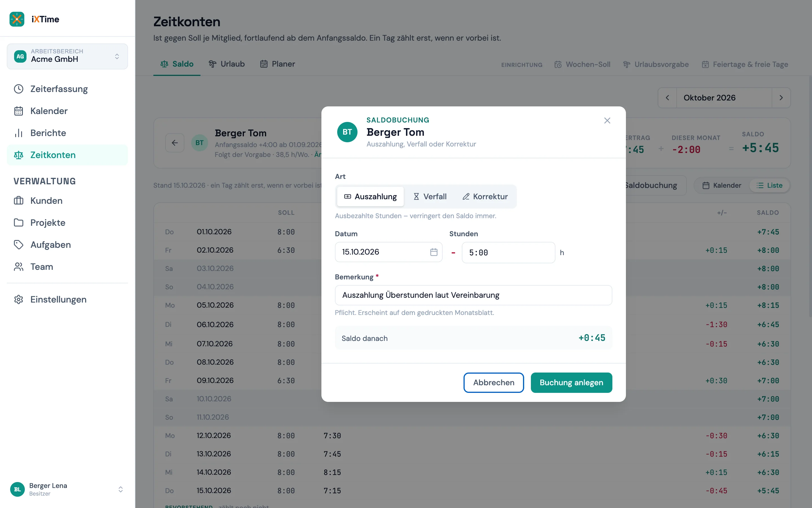Click the Aufgaben tag icon
The image size is (812, 508).
click(x=18, y=245)
